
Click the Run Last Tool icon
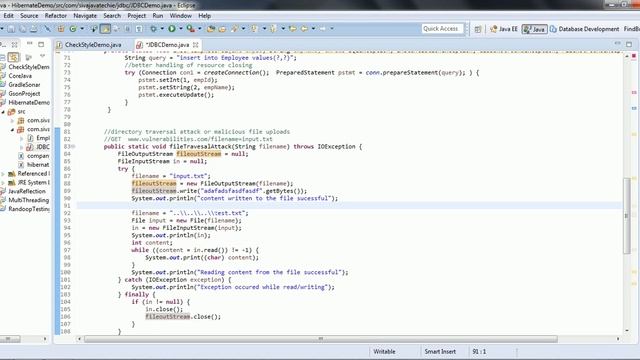pos(191,29)
